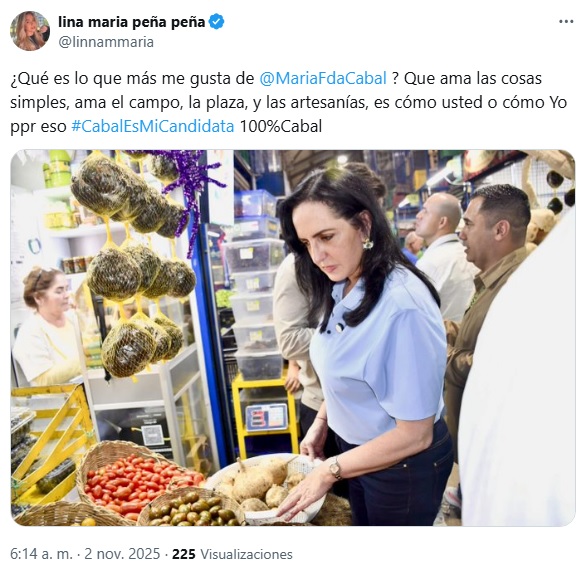Click the 2 nov. 2025 date
584x569 pixels.
(122, 554)
